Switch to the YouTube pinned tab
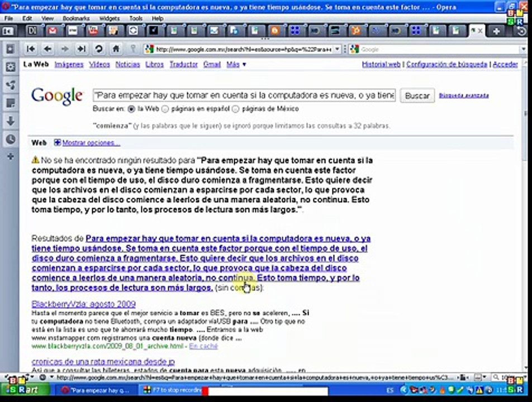Viewport: 532px width, 402px height. point(93,31)
